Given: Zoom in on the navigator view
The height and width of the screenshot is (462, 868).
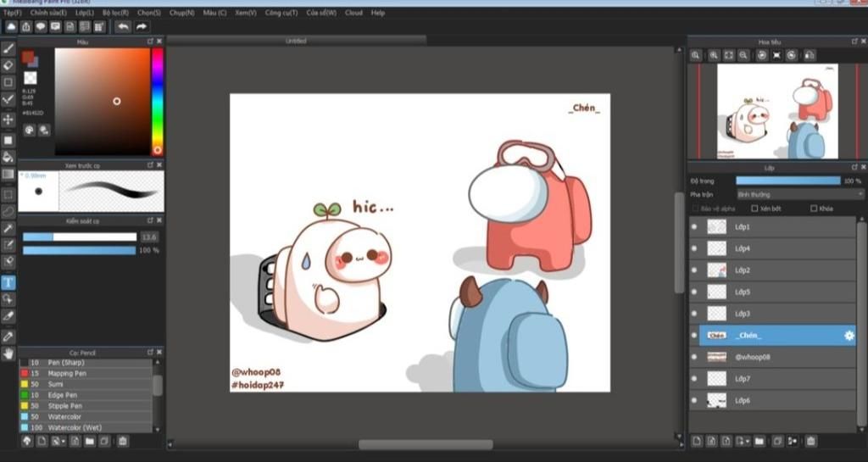Looking at the screenshot, I should pos(714,55).
